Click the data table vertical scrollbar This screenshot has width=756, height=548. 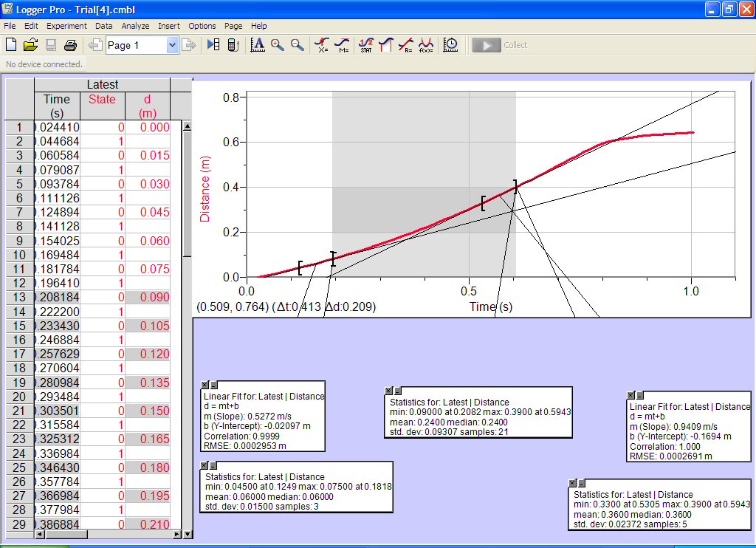point(187,295)
